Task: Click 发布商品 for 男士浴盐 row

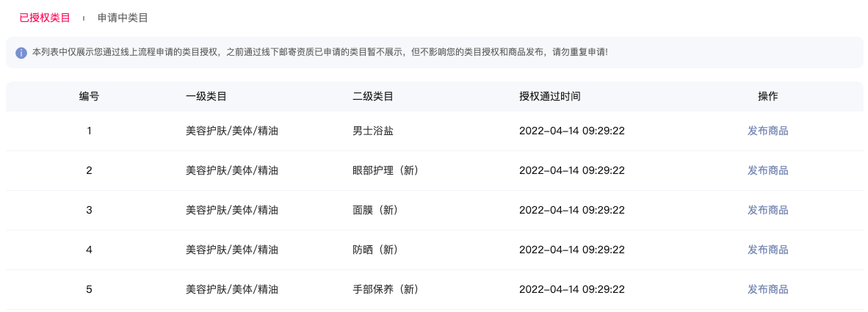Action: coord(768,131)
